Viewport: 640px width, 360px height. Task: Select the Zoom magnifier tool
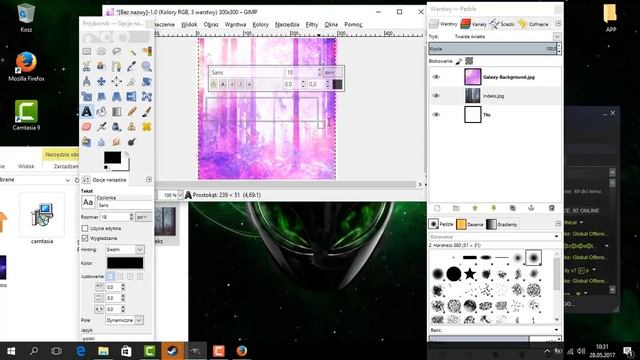coord(147,67)
